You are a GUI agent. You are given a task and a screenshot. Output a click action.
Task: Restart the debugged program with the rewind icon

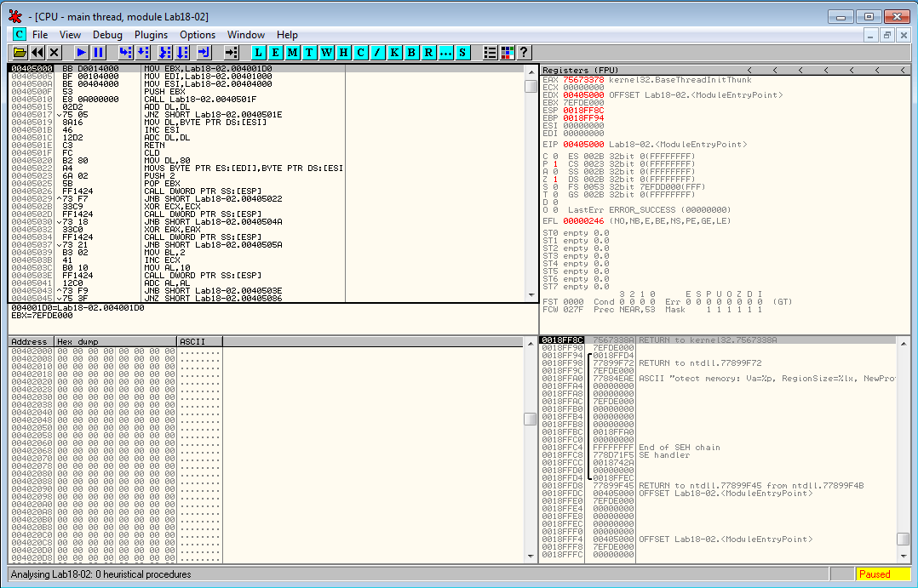tap(39, 53)
